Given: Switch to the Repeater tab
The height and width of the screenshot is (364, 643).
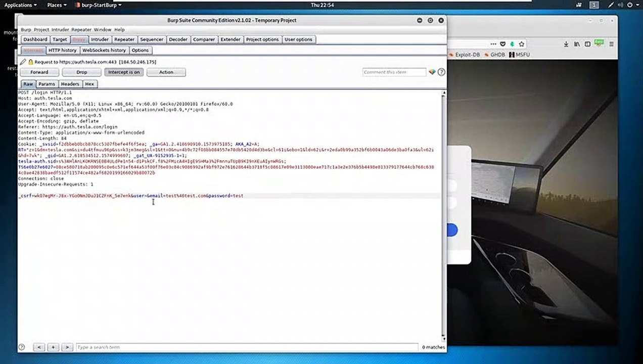Looking at the screenshot, I should [x=124, y=39].
